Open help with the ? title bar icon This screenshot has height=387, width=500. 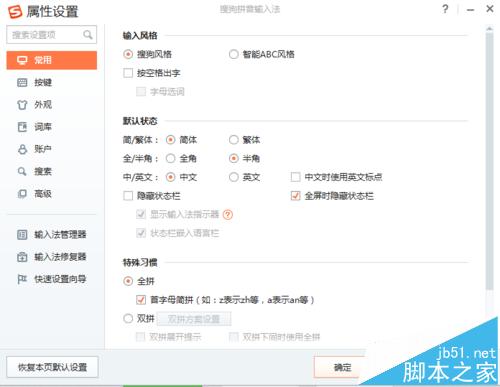(x=445, y=9)
